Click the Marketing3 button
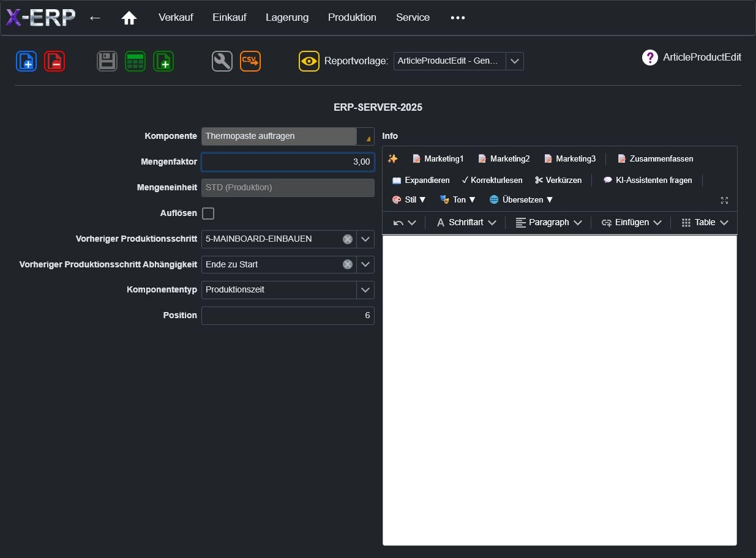 569,158
